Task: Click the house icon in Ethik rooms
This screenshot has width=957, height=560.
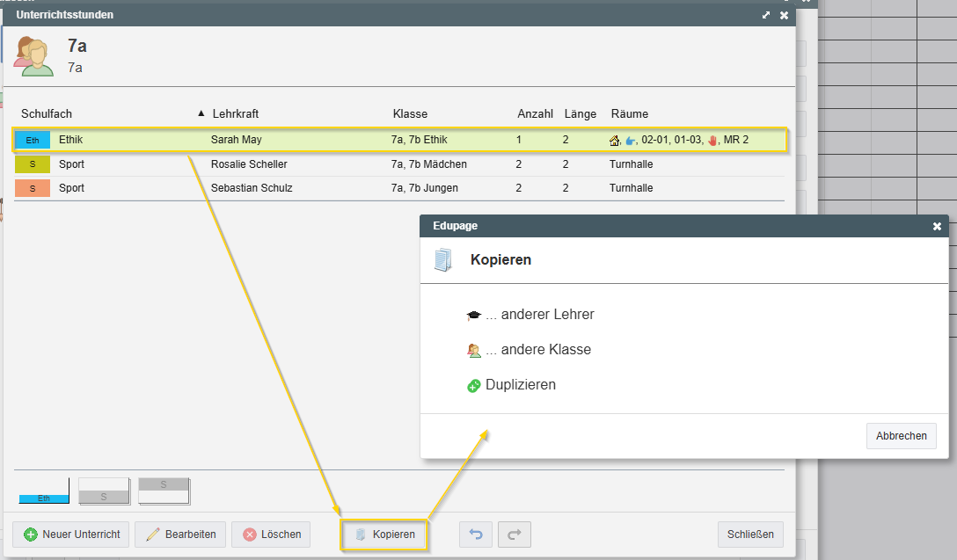Action: (x=615, y=141)
